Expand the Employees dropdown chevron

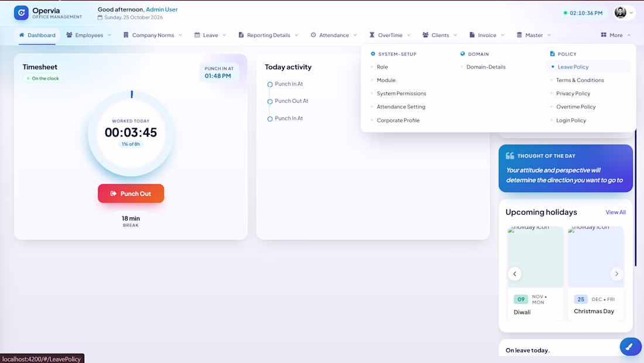click(109, 35)
